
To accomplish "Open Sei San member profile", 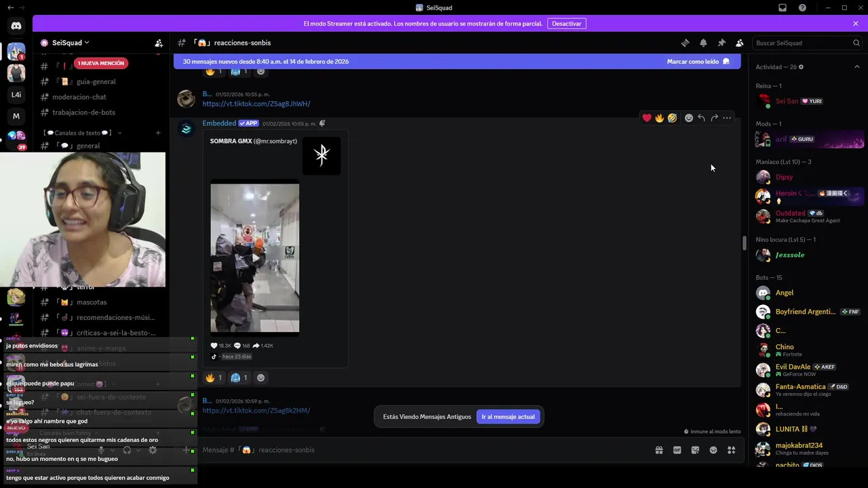I will point(810,101).
